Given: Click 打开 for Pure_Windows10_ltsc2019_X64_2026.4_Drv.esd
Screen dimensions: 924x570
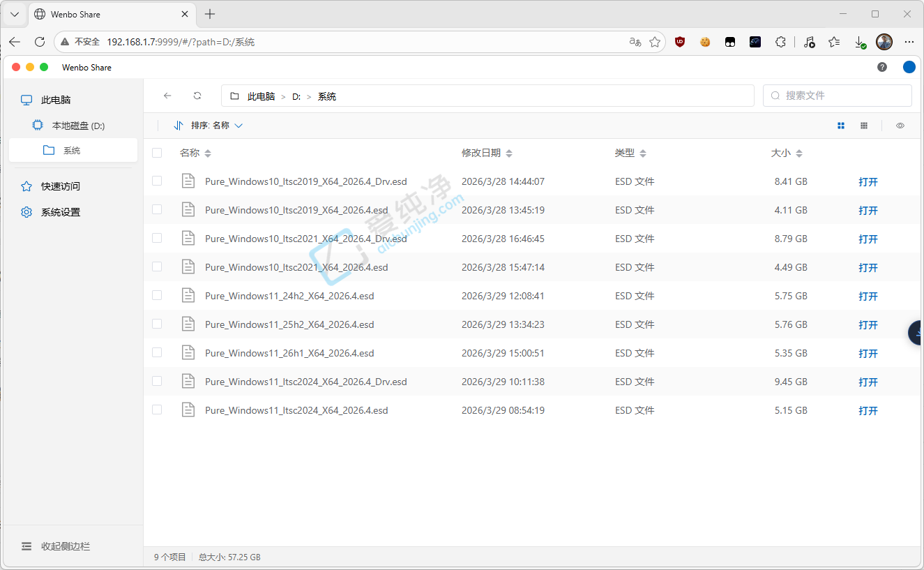Looking at the screenshot, I should tap(868, 181).
